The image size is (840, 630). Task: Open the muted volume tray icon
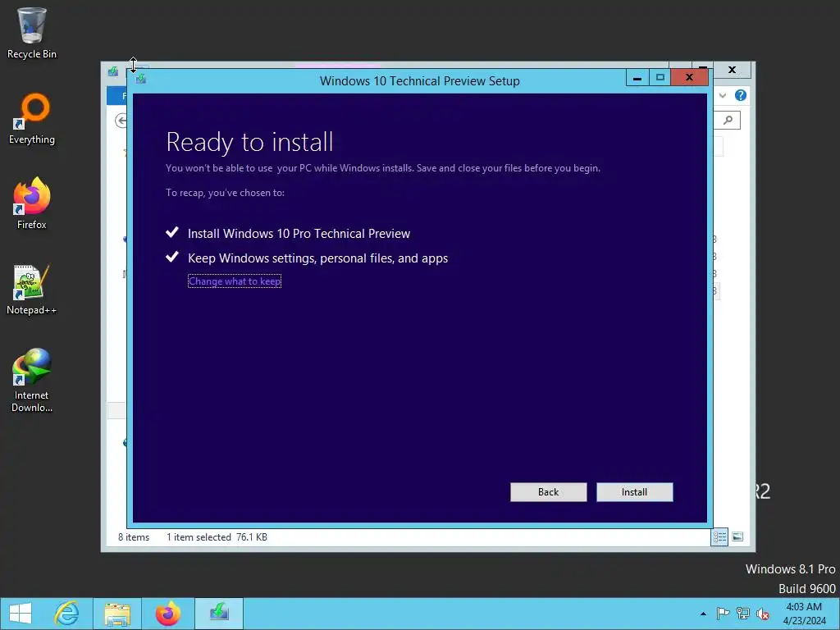tap(762, 614)
